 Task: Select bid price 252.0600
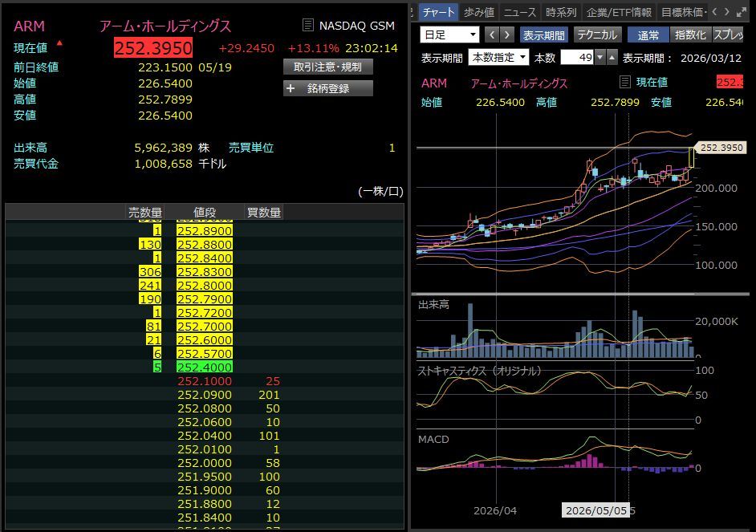point(205,422)
